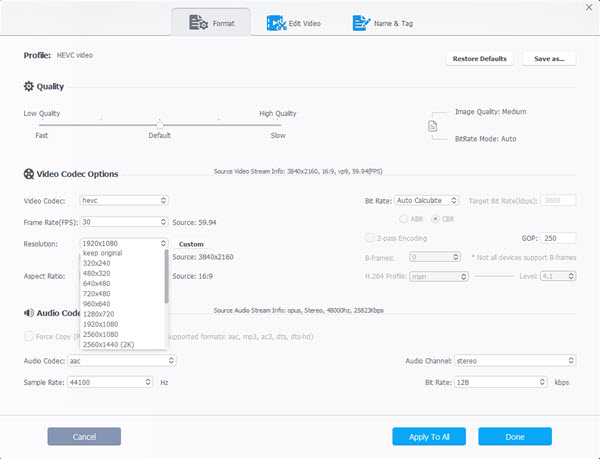Click the Video Codec Options film reel icon
This screenshot has height=459, width=600.
coord(29,174)
